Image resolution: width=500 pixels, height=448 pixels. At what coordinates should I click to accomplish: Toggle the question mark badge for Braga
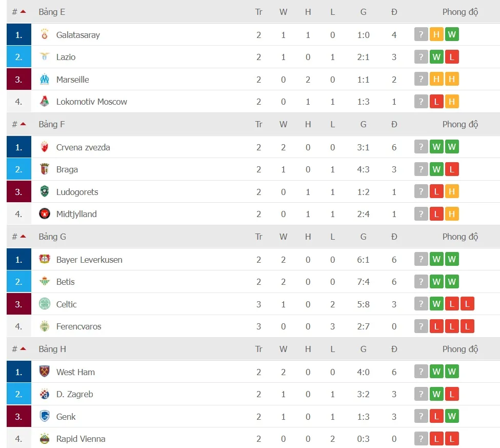(x=421, y=169)
